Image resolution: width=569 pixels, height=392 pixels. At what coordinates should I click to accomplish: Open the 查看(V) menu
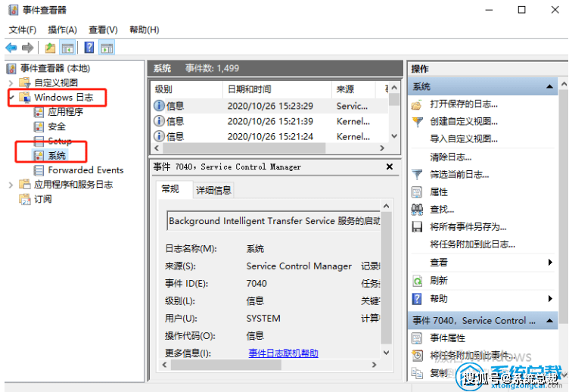(x=103, y=30)
